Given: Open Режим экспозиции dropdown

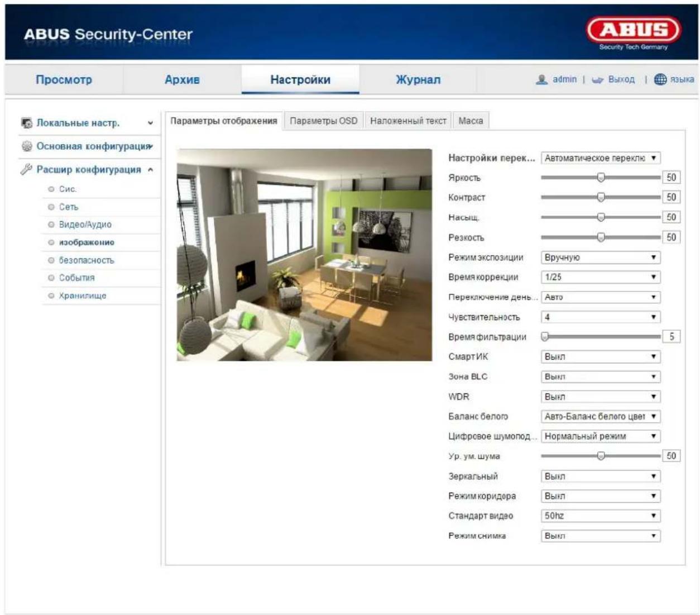Looking at the screenshot, I should click(x=601, y=258).
